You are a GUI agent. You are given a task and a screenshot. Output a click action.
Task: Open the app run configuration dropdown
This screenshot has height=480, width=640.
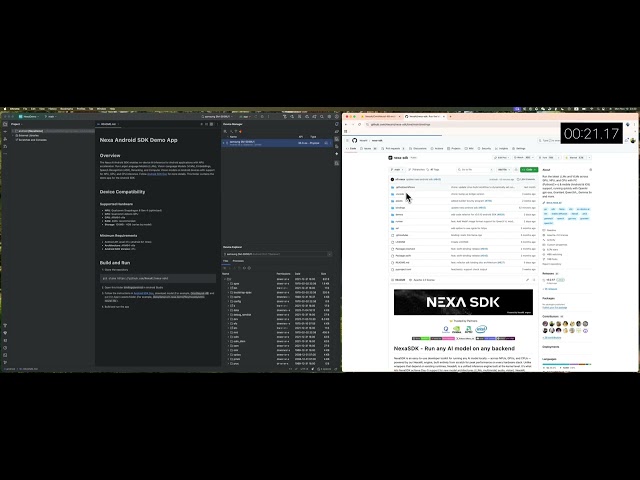point(245,117)
